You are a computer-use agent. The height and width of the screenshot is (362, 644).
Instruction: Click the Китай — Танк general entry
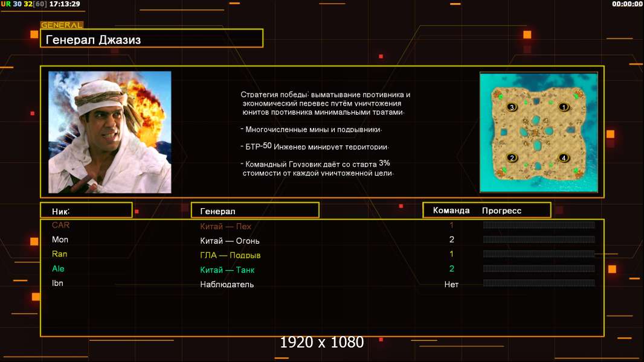(x=227, y=270)
